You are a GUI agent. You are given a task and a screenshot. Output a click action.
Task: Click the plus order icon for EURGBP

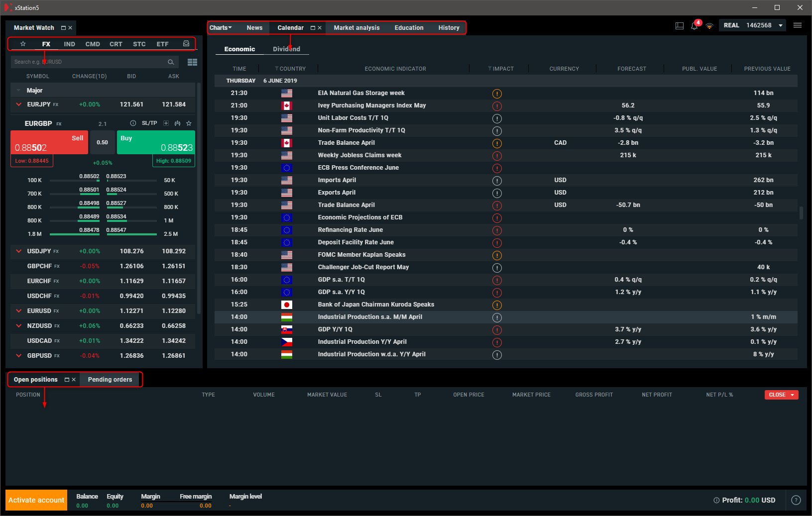pyautogui.click(x=166, y=123)
